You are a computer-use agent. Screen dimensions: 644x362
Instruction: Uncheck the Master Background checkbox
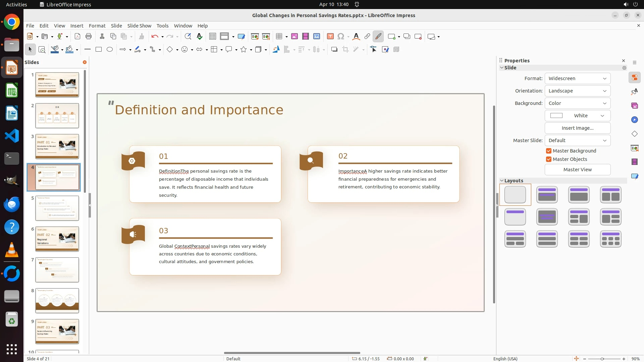click(x=549, y=151)
